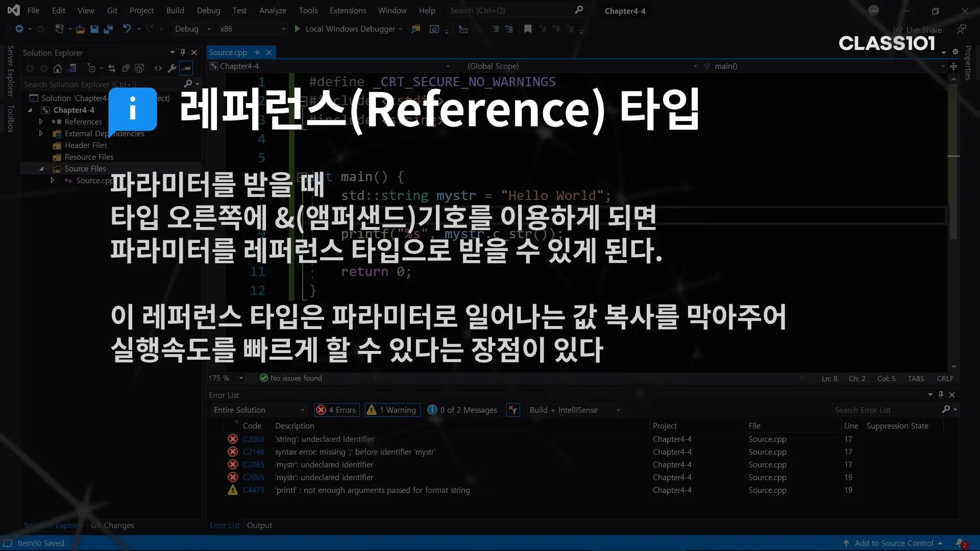Click the Save All toolbar icon
Image resolution: width=980 pixels, height=551 pixels.
(x=108, y=29)
